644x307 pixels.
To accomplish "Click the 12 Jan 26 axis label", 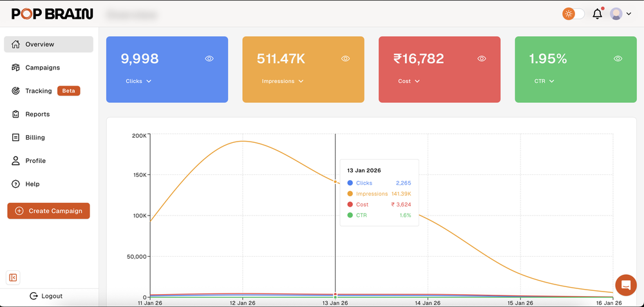I will pyautogui.click(x=243, y=303).
